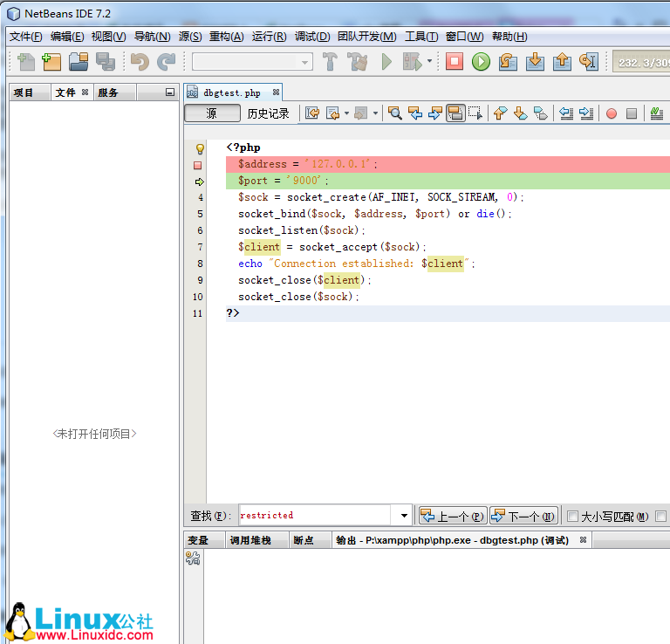The width and height of the screenshot is (670, 644).
Task: Open the 调试(D) menu
Action: pos(312,37)
